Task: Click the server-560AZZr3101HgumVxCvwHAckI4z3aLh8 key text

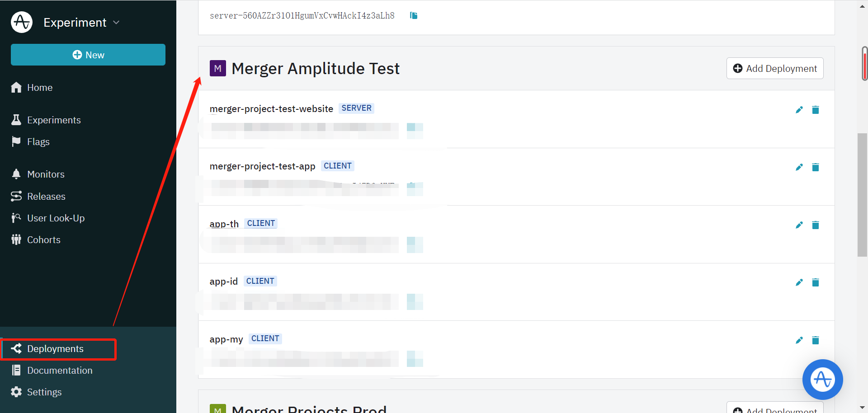Action: 302,16
